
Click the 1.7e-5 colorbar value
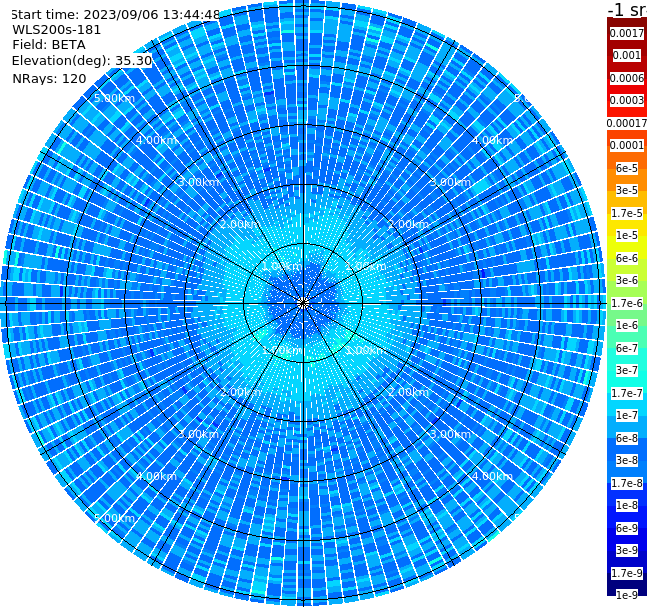click(x=627, y=213)
